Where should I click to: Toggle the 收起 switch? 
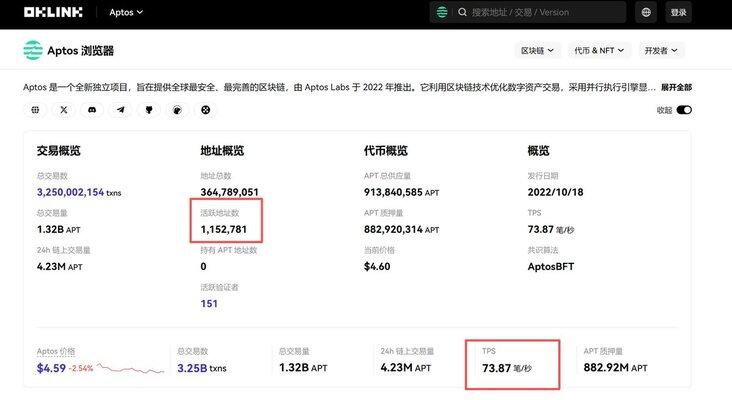click(684, 110)
